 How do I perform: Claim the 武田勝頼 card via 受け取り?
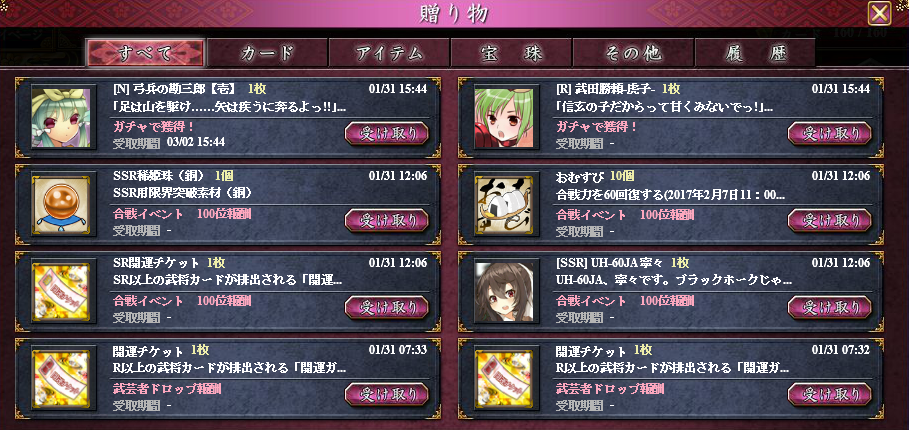click(829, 134)
